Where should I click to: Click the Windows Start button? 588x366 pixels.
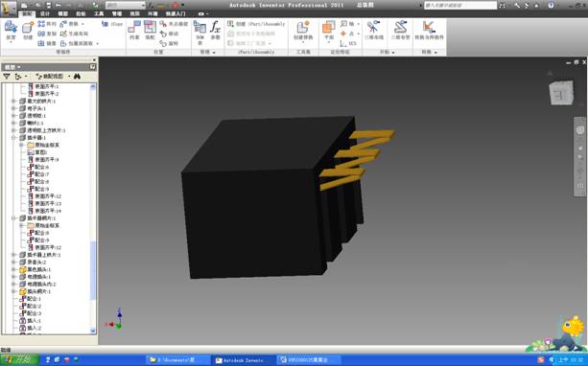19,360
